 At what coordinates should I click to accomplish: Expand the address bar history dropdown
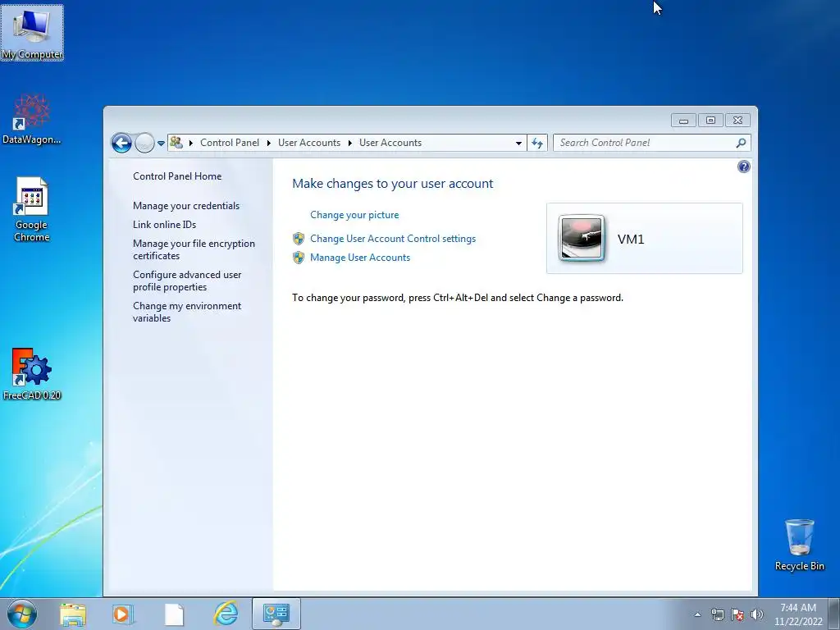[x=518, y=143]
